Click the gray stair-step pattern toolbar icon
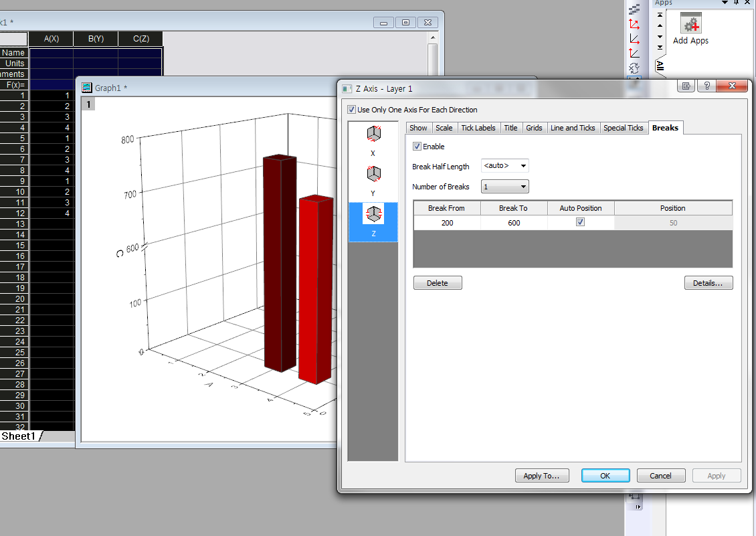The height and width of the screenshot is (536, 756). pos(634,9)
